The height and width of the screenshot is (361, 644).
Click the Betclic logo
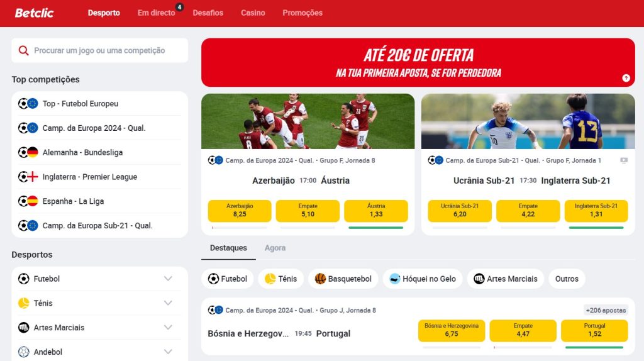coord(34,13)
